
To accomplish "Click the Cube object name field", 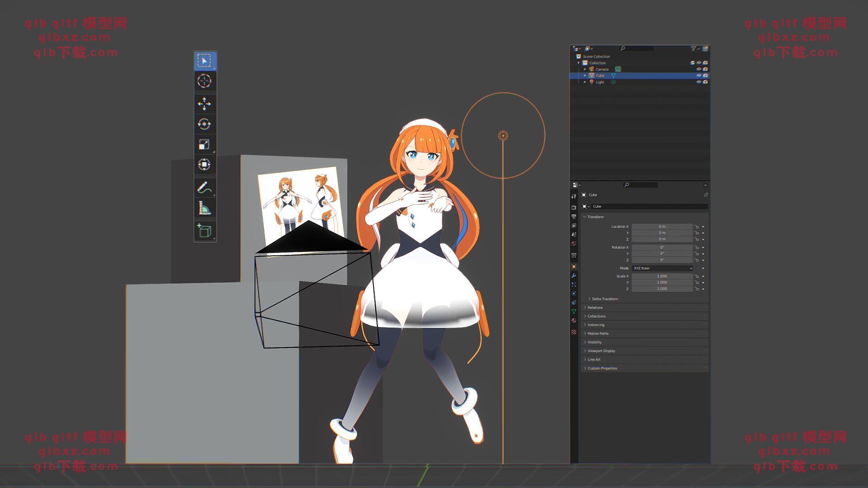I will pyautogui.click(x=649, y=206).
